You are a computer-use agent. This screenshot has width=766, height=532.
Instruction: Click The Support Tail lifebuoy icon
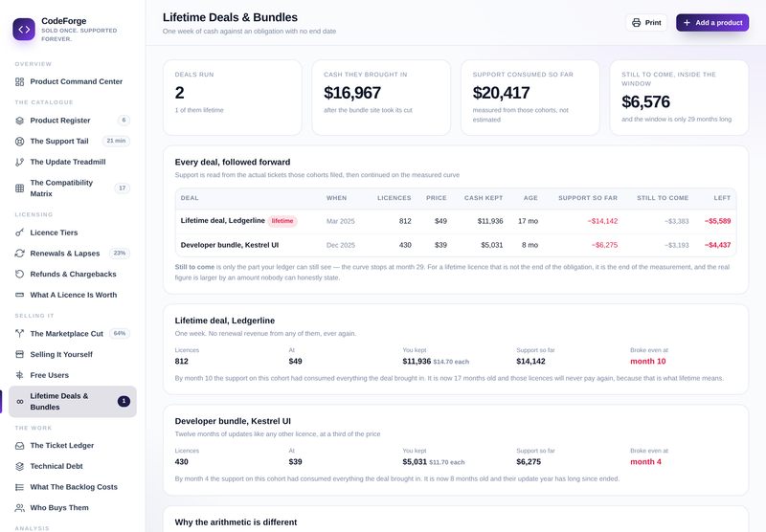tap(19, 141)
